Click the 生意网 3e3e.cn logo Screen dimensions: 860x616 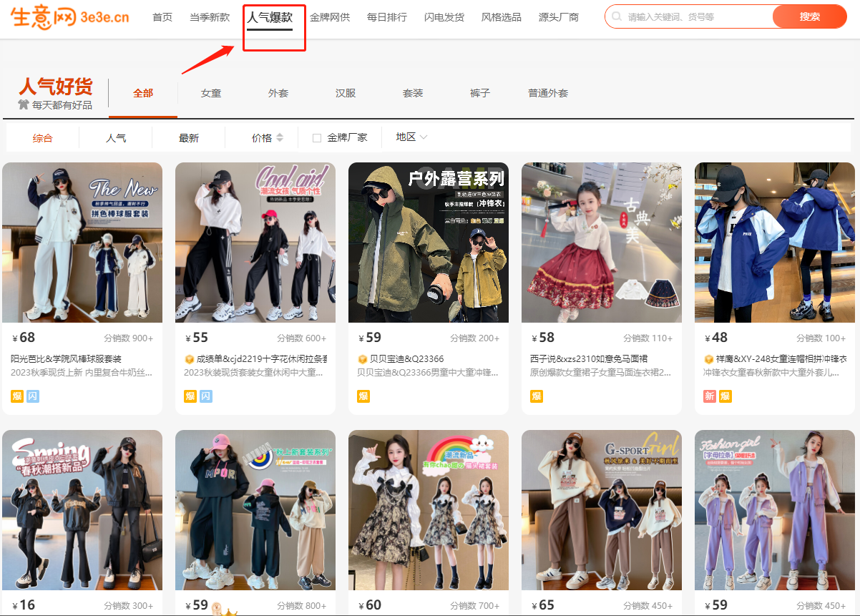(x=70, y=16)
